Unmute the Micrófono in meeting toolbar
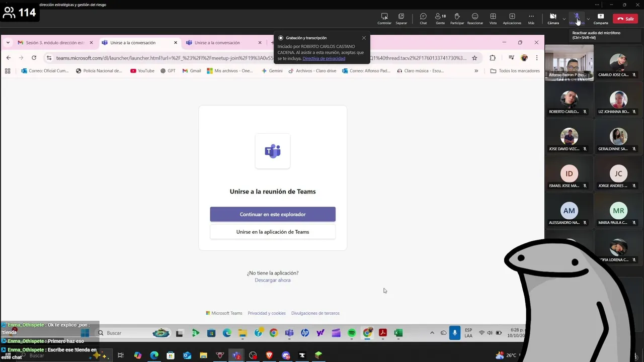 click(577, 19)
